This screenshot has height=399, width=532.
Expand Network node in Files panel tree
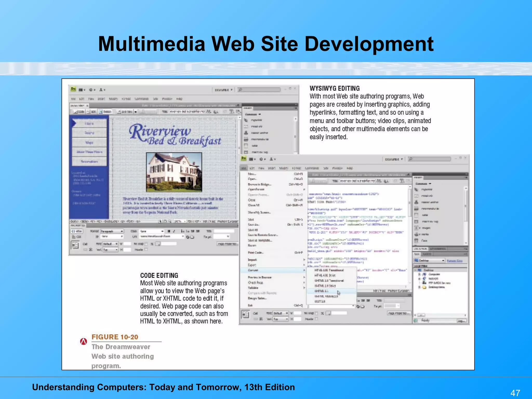tap(419, 279)
